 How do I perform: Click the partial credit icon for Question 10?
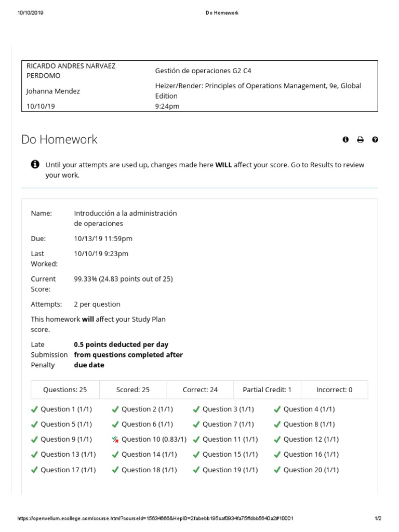(x=115, y=440)
